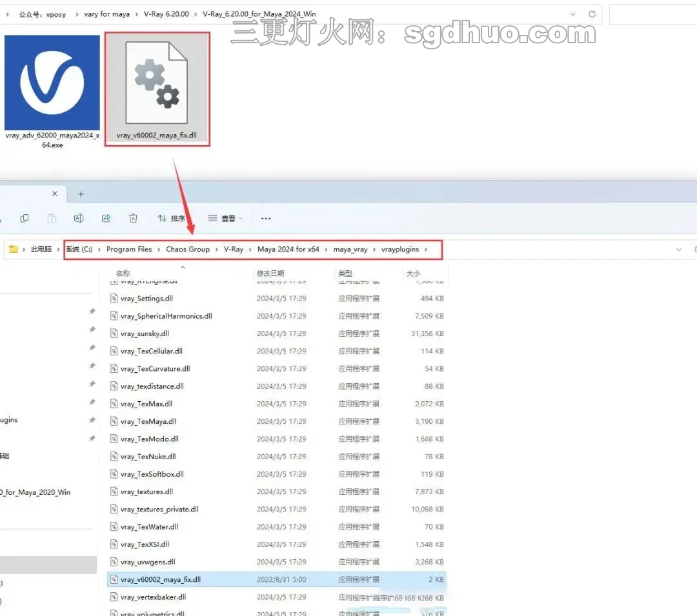Image resolution: width=697 pixels, height=616 pixels.
Task: Sort files by the 类型 column header
Action: tap(345, 273)
